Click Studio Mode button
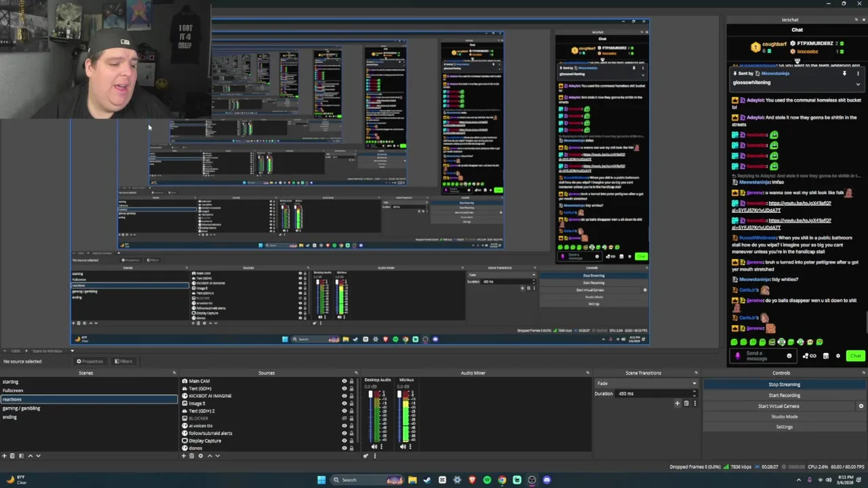868x488 pixels. pos(784,416)
